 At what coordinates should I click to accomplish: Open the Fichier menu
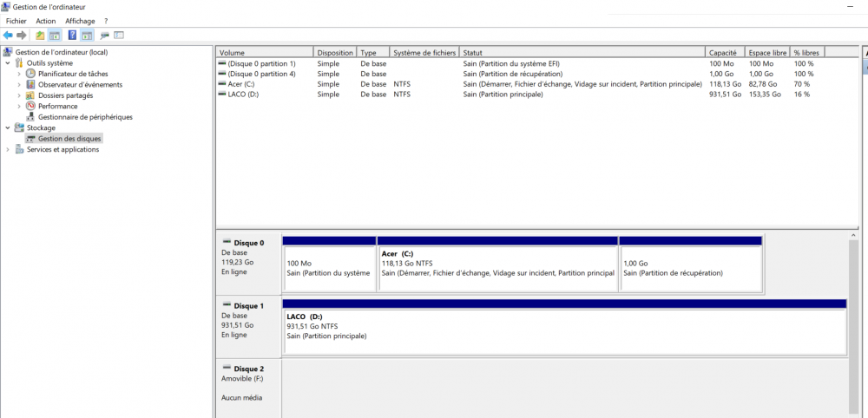point(16,21)
